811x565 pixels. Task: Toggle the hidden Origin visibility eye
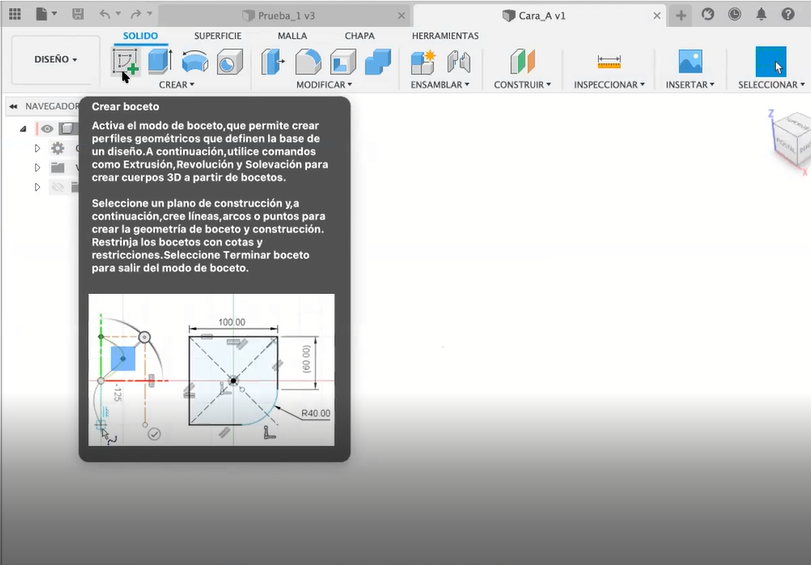point(57,187)
